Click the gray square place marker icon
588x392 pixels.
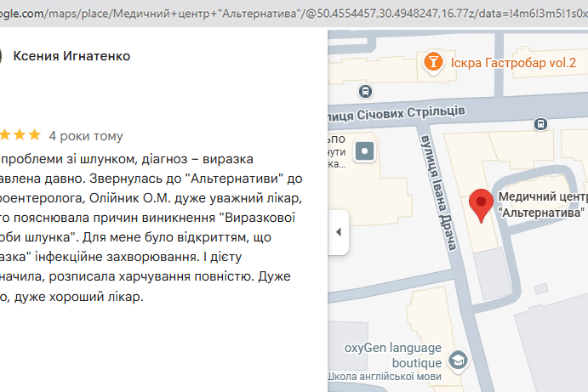pos(366,152)
